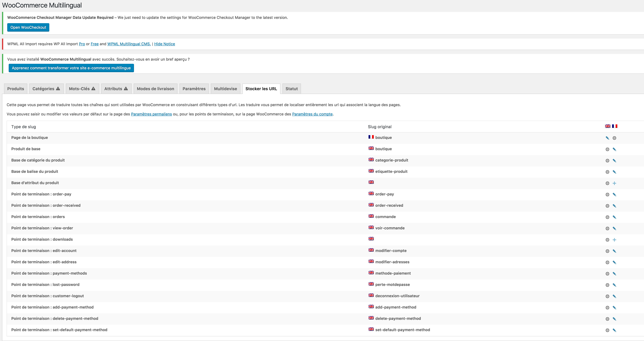Image resolution: width=644 pixels, height=341 pixels.
Task: Edit pencil for orders endpoint row
Action: (x=614, y=217)
